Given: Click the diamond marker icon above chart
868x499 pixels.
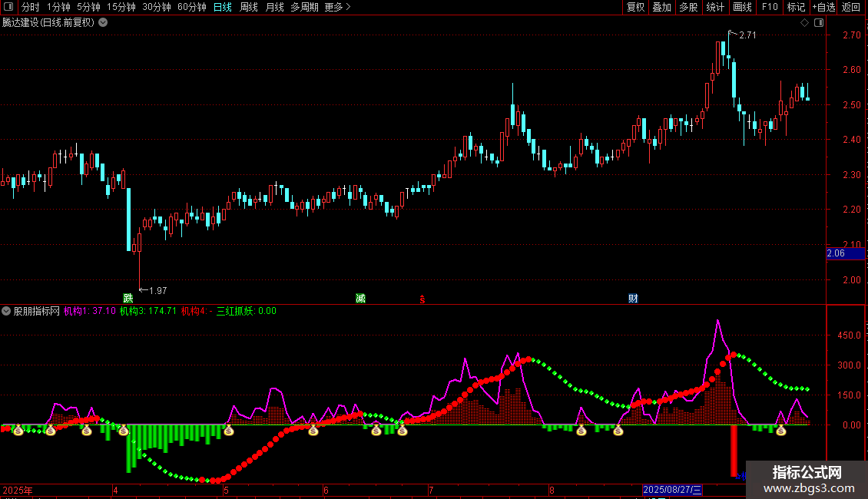Looking at the screenshot, I should click(804, 23).
